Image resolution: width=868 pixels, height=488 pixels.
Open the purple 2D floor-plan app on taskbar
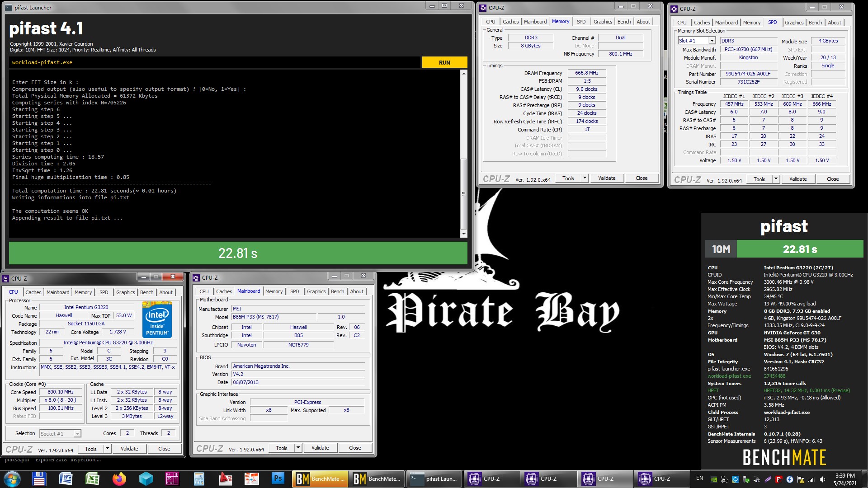(x=172, y=479)
